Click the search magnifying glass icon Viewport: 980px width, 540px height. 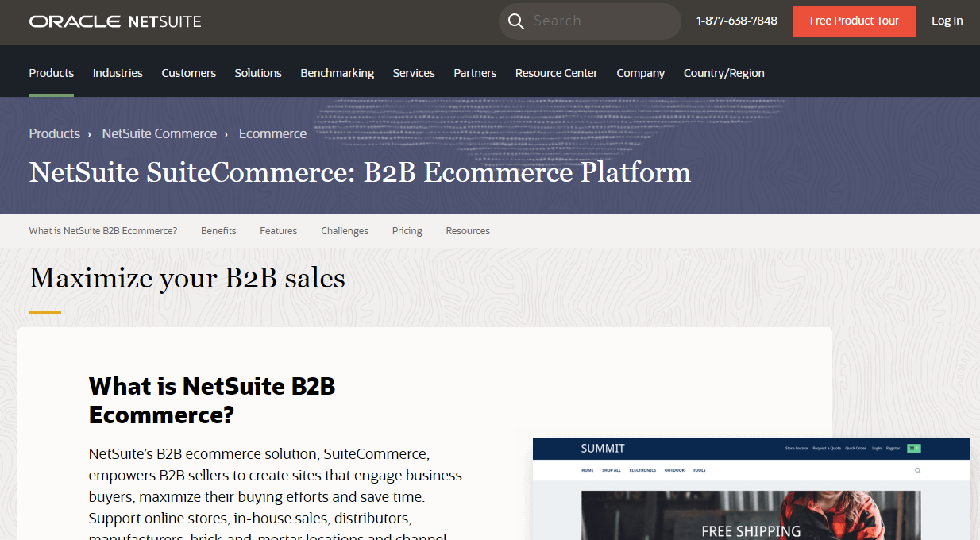(x=516, y=21)
